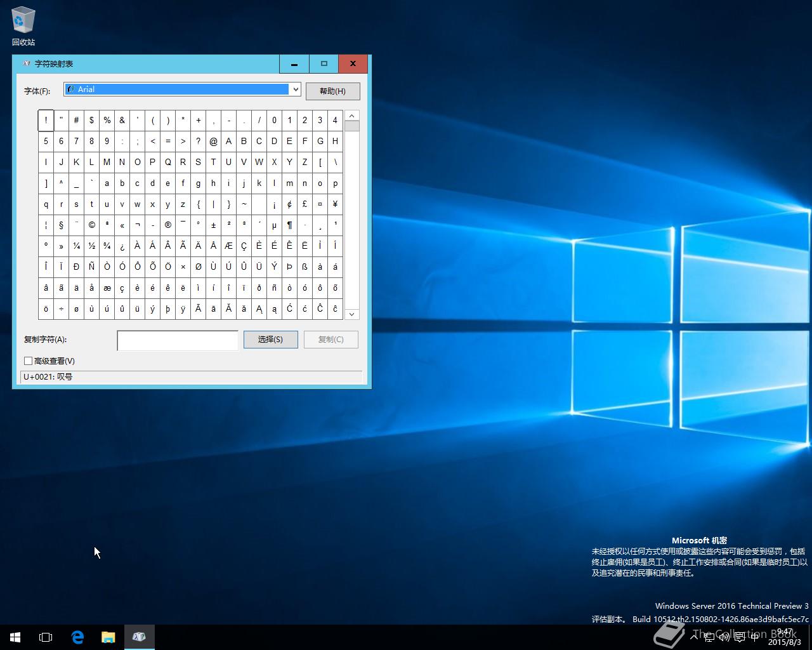Screen dimensions: 812x650
Task: Select the ± plus-minus character cell
Action: coord(213,225)
